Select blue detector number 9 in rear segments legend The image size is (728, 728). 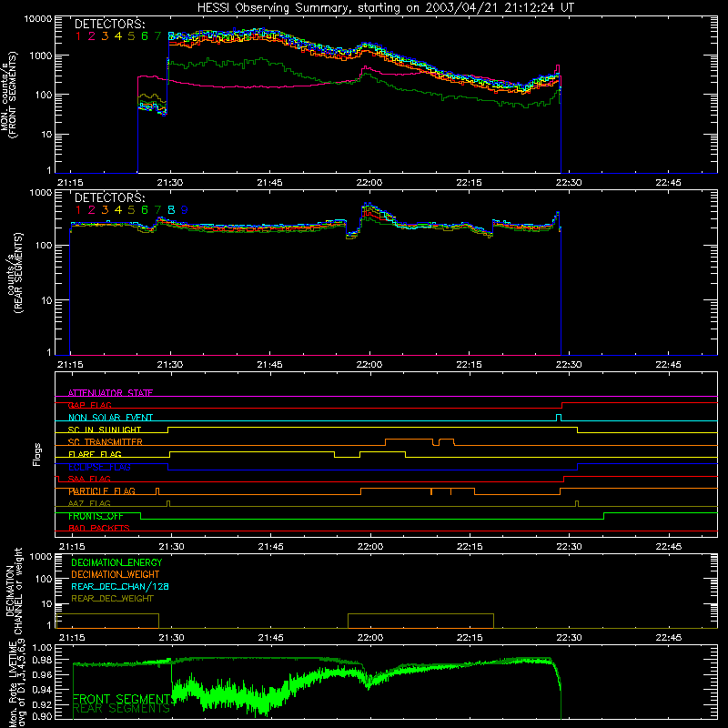pyautogui.click(x=185, y=210)
